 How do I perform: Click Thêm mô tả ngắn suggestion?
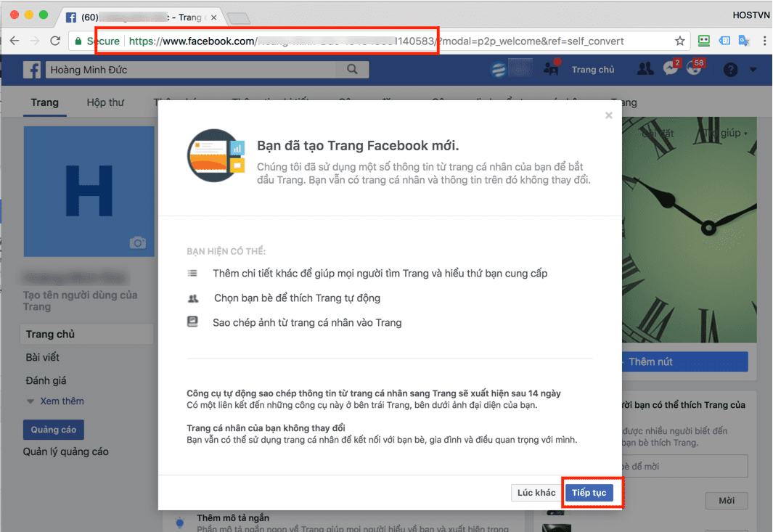click(233, 517)
